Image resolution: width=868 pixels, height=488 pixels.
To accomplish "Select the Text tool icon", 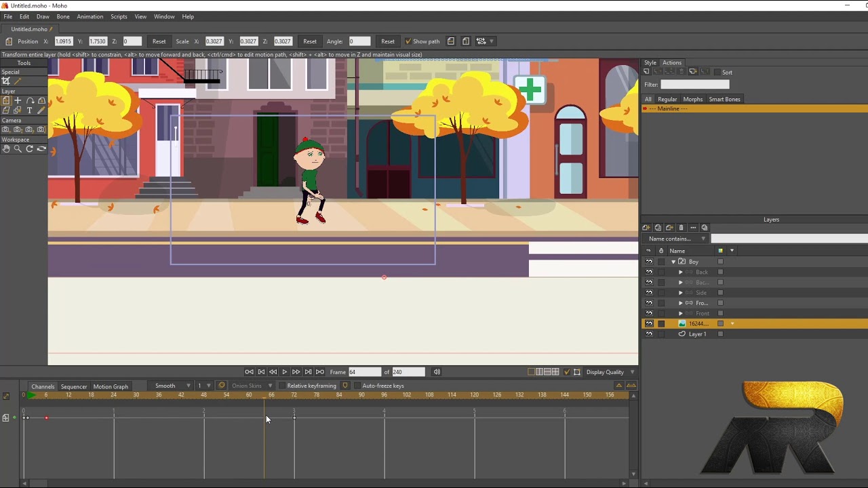I will [x=29, y=110].
